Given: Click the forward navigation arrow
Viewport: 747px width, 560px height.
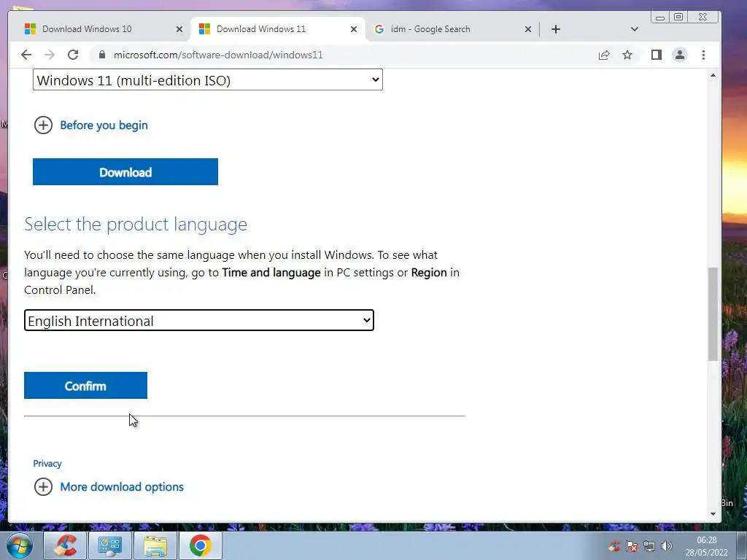Looking at the screenshot, I should (50, 55).
